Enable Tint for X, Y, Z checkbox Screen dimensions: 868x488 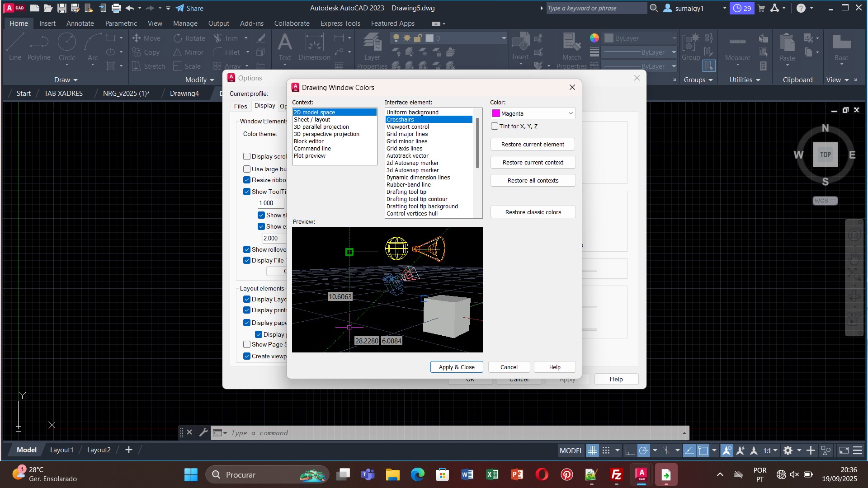tap(495, 127)
